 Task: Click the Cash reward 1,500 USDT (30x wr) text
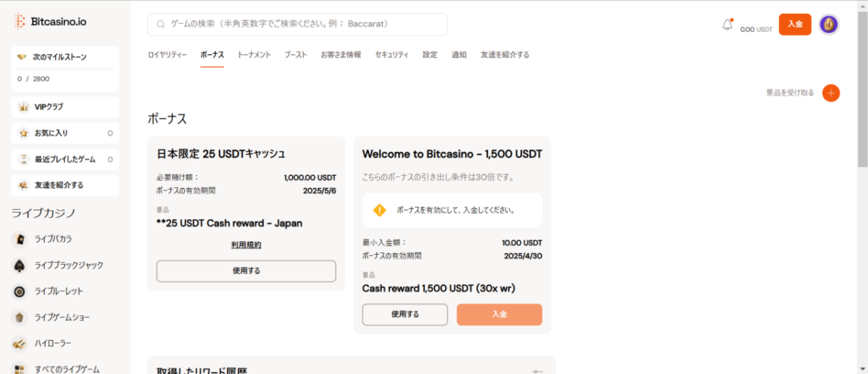click(x=438, y=289)
